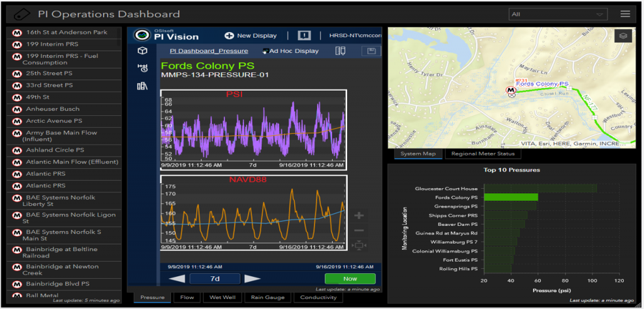The width and height of the screenshot is (644, 309).
Task: Switch to Ad Hoc Display
Action: (x=291, y=51)
